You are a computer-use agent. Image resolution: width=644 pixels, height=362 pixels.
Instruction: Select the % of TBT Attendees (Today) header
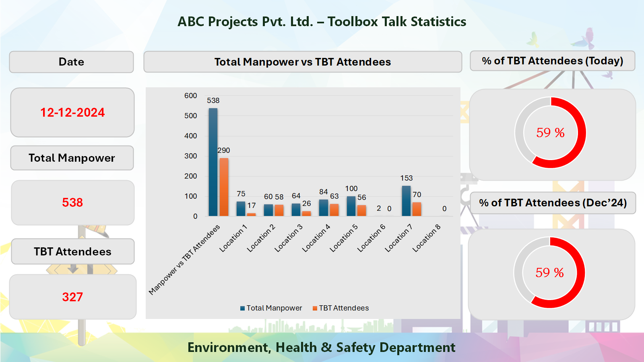[x=553, y=61]
